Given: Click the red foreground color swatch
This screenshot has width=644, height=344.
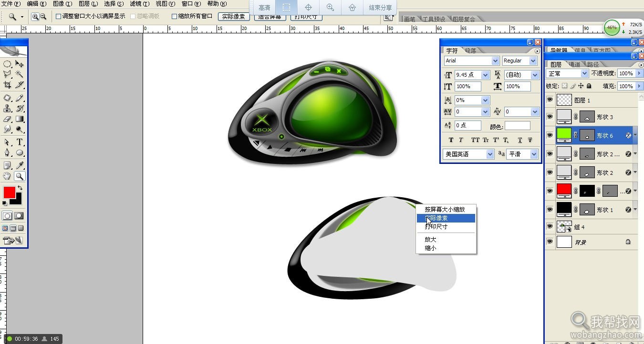Looking at the screenshot, I should [x=9, y=192].
